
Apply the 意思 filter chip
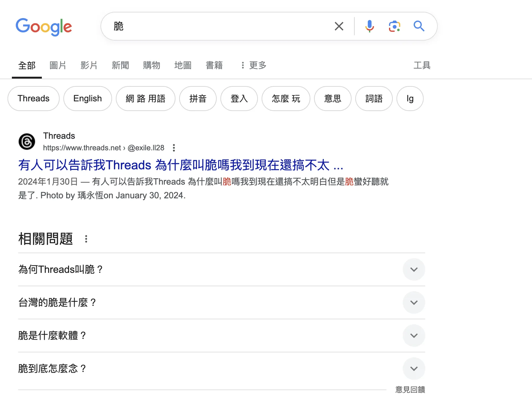click(333, 99)
